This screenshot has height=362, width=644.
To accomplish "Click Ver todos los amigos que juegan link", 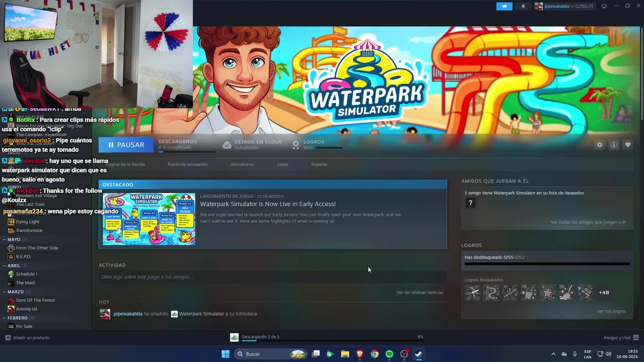I will 588,222.
